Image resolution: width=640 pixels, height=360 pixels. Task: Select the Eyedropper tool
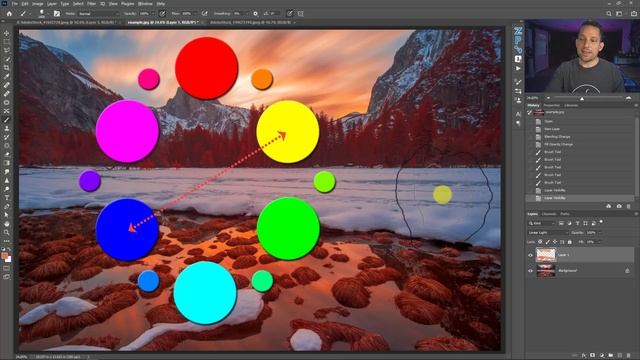pos(7,76)
